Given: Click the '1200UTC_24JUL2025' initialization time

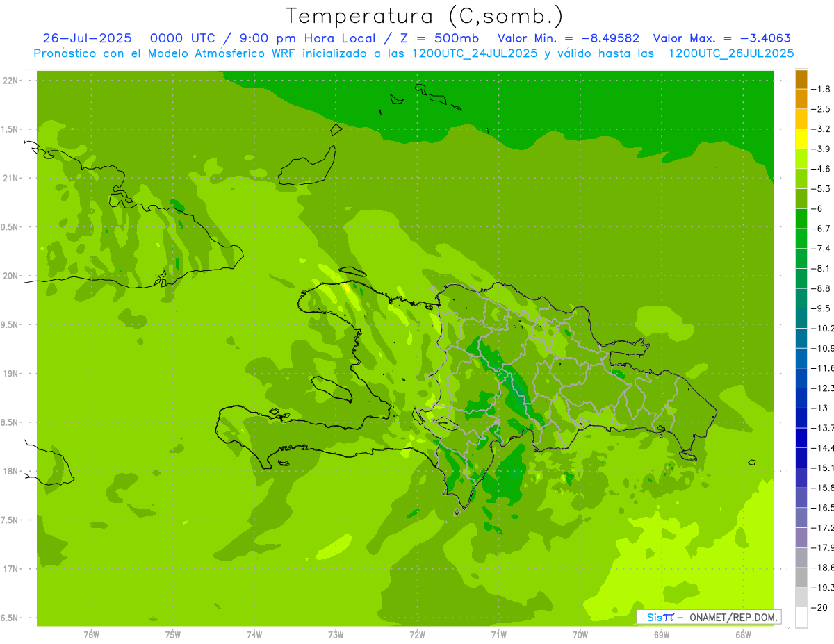Looking at the screenshot, I should (x=475, y=53).
